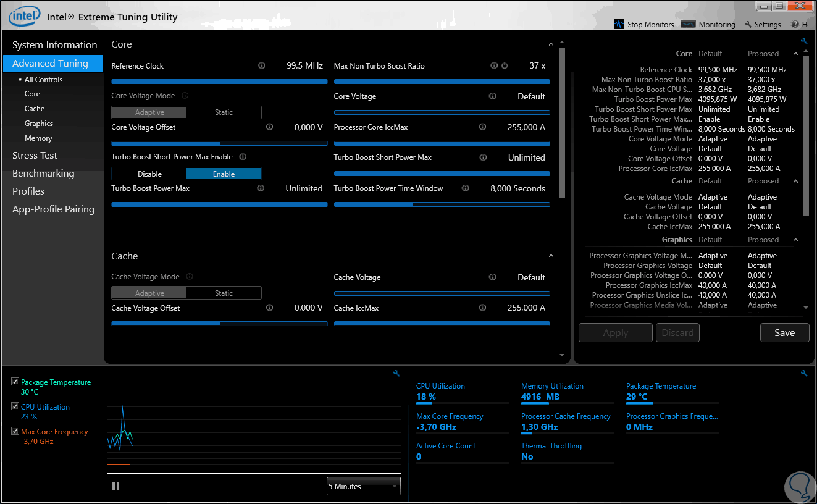The height and width of the screenshot is (504, 817).
Task: Select Memory under Advanced Tuning
Action: coord(38,138)
